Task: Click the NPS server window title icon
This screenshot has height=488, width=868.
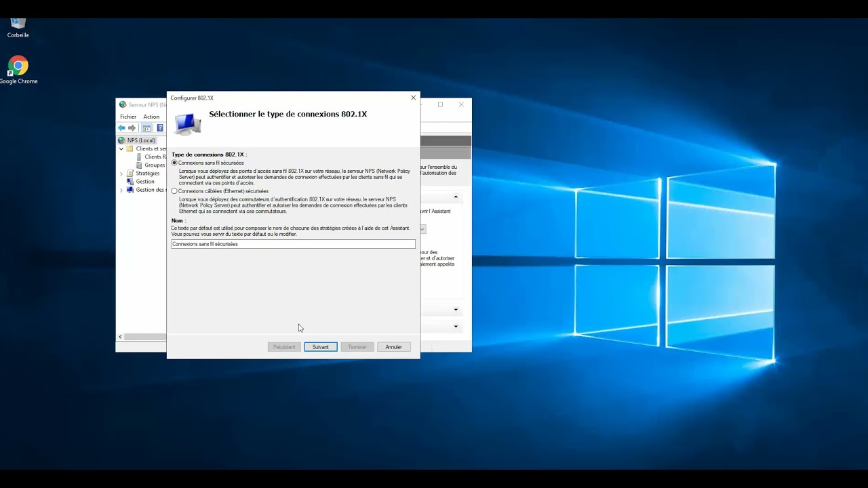Action: [123, 105]
